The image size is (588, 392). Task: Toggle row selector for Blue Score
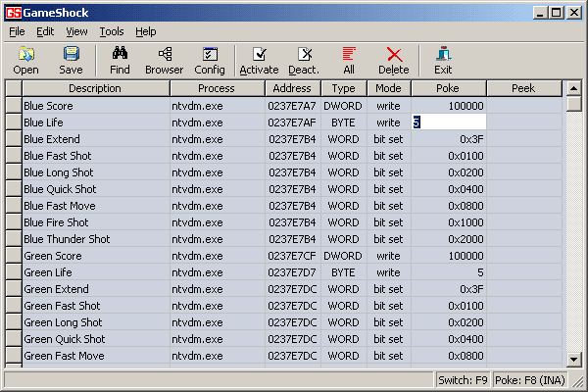14,106
